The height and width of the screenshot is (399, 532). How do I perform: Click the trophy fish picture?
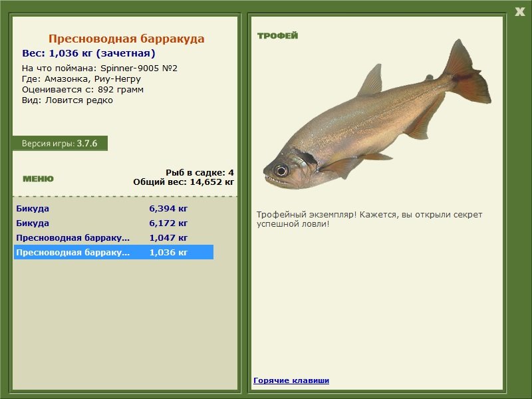click(377, 114)
